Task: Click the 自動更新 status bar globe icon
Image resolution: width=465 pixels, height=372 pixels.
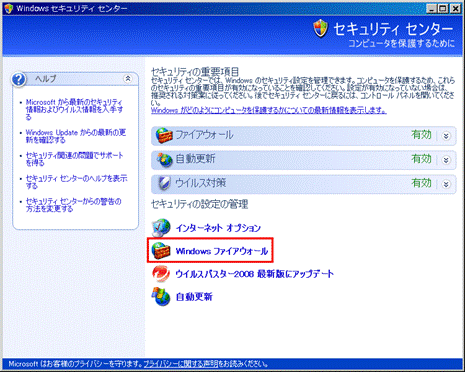Action: click(x=165, y=160)
